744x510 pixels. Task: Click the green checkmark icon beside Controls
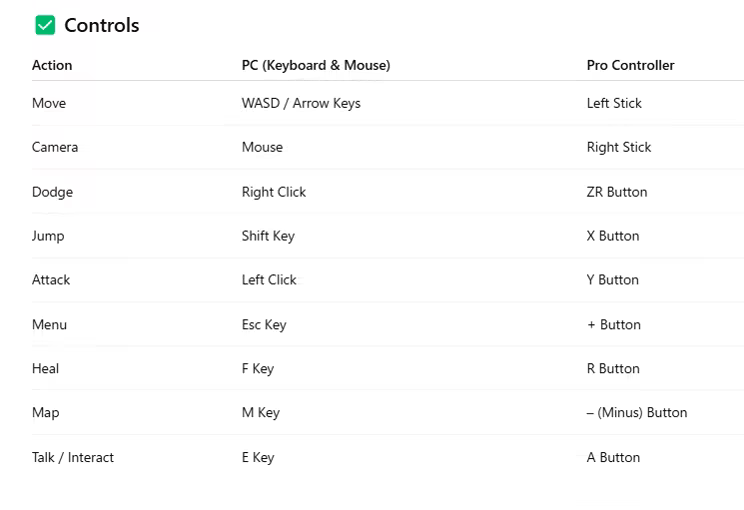pyautogui.click(x=45, y=25)
